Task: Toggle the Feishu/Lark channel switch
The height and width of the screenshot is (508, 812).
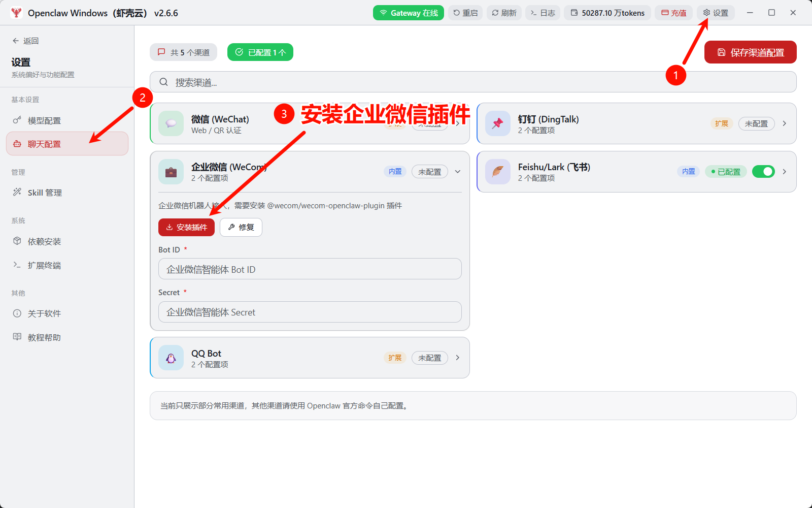Action: tap(763, 172)
